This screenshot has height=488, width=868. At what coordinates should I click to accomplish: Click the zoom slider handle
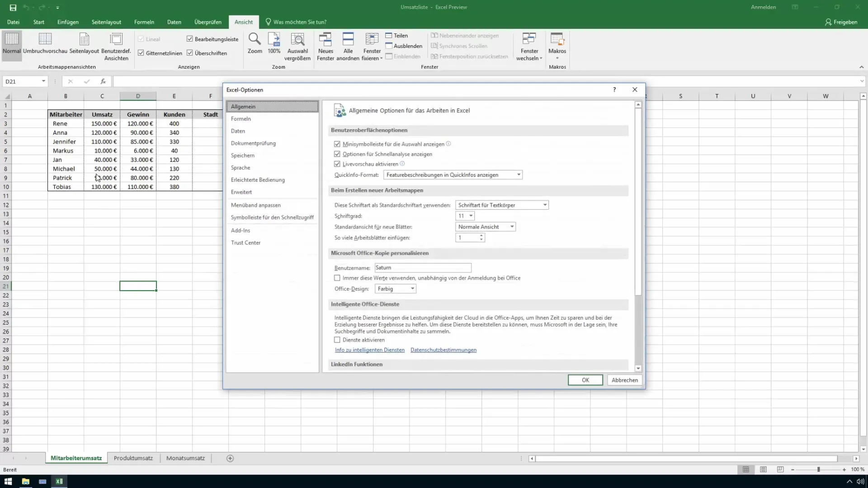pos(818,470)
